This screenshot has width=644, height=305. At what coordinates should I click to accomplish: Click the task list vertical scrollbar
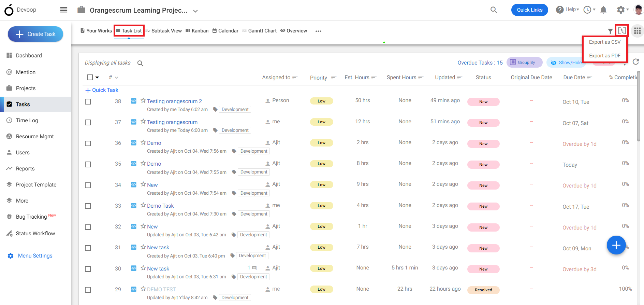[639, 106]
